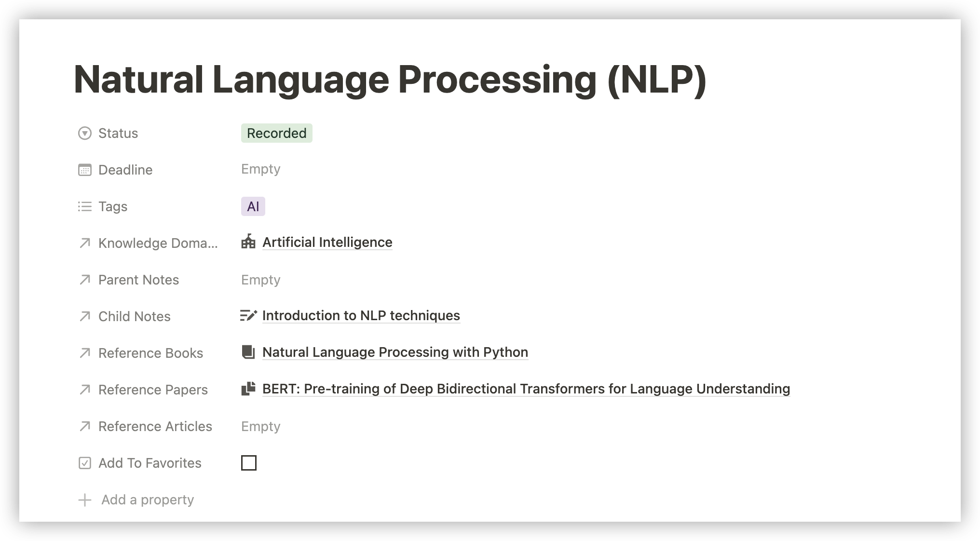Image resolution: width=980 pixels, height=541 pixels.
Task: Click the empty Parent Notes field
Action: point(261,280)
